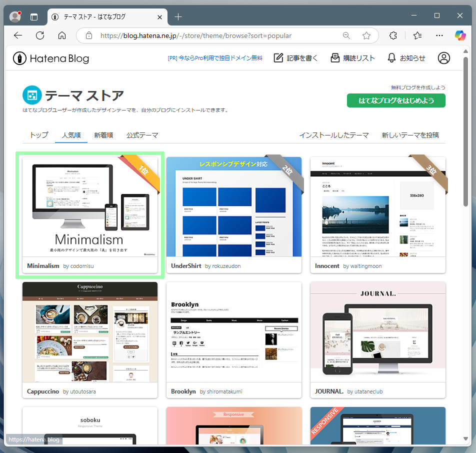This screenshot has height=453, width=476.
Task: Click the テーマ ストア round icon
Action: tap(32, 95)
